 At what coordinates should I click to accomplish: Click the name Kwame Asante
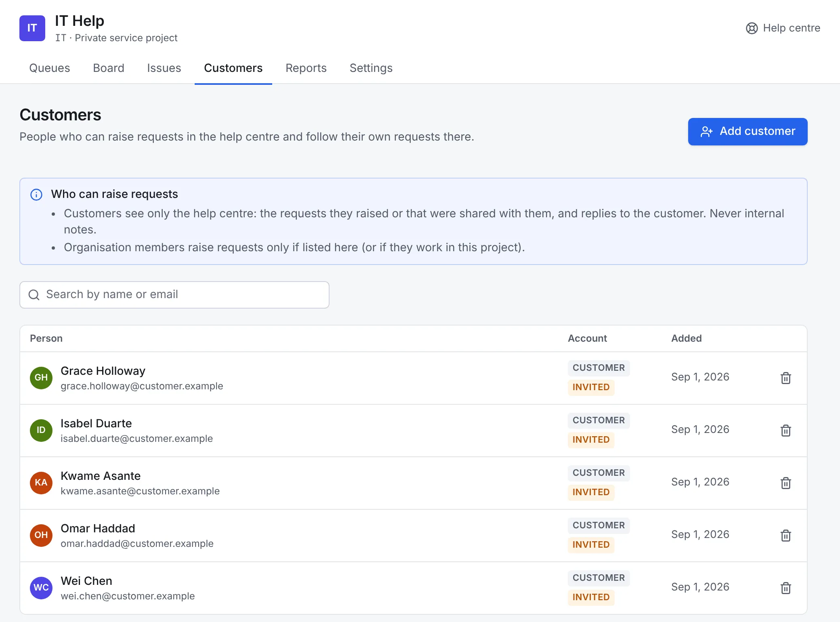101,476
